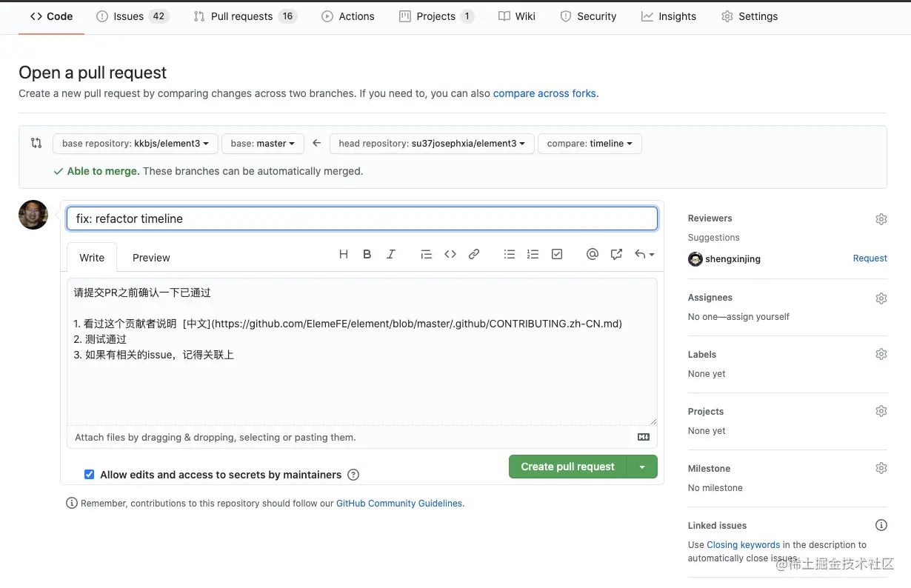911x588 pixels.
Task: Open the Assignees gear settings
Action: pyautogui.click(x=881, y=298)
